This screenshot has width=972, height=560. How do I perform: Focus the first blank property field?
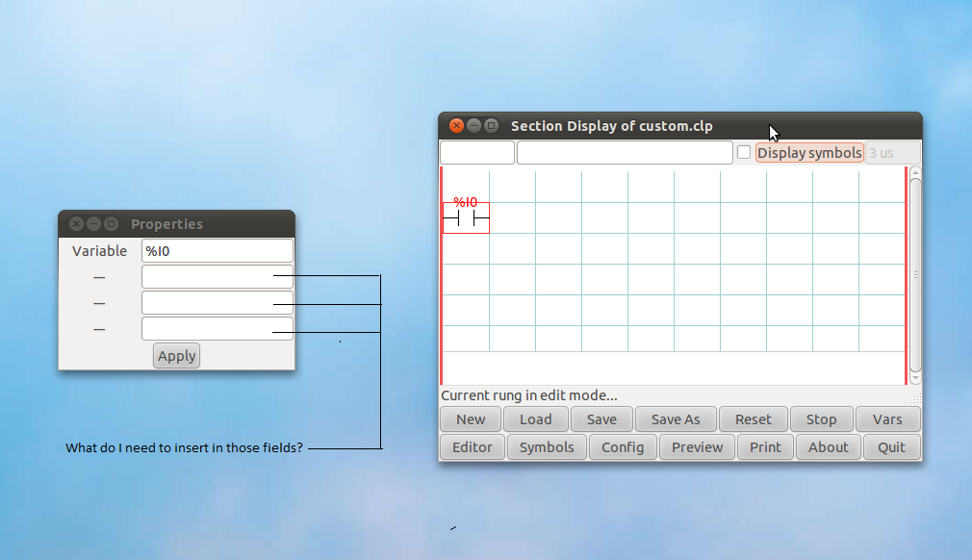tap(217, 276)
